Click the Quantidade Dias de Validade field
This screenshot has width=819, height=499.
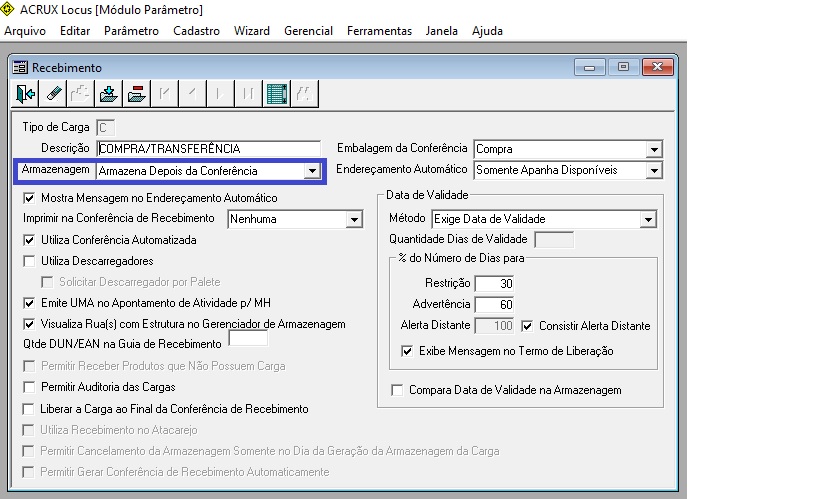click(555, 240)
